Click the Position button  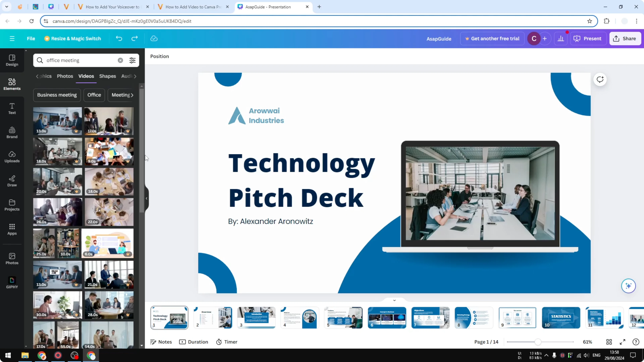159,56
